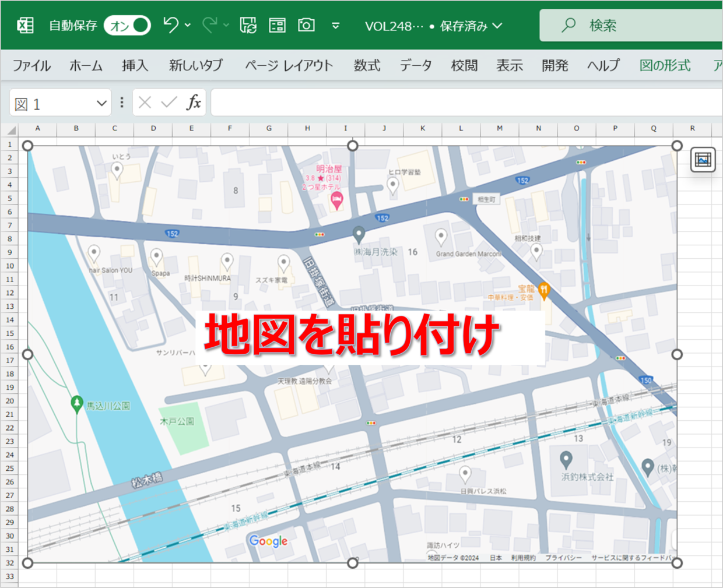The image size is (723, 588).
Task: Switch to the 図の形式 ribbon tab
Action: click(664, 65)
